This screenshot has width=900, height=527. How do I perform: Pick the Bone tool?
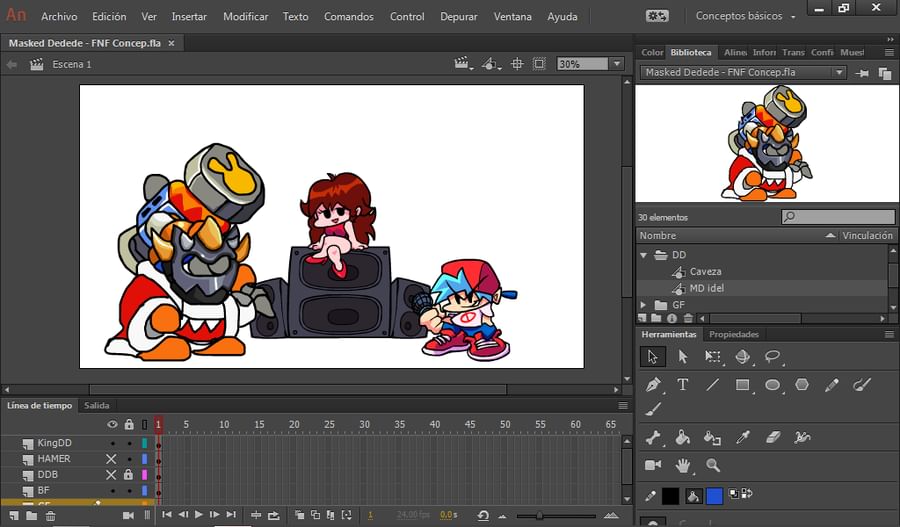pos(653,437)
